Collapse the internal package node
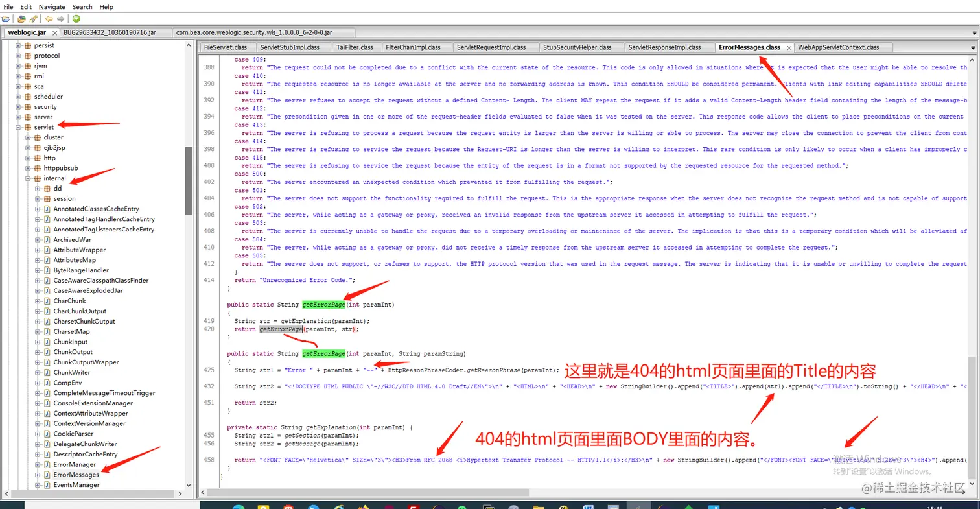 (x=28, y=178)
